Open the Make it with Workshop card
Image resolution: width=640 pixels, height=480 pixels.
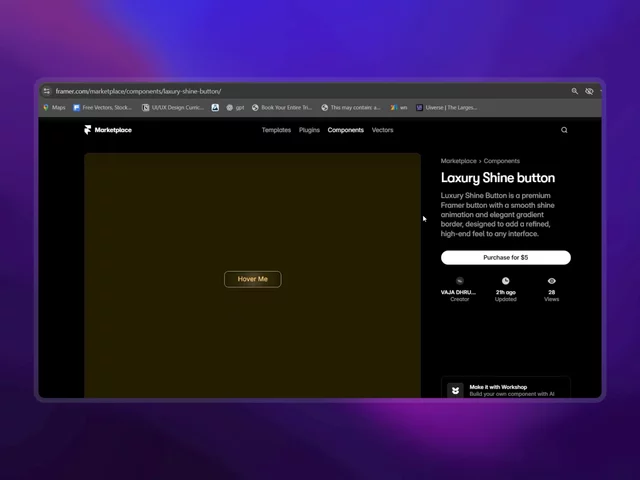pos(506,388)
